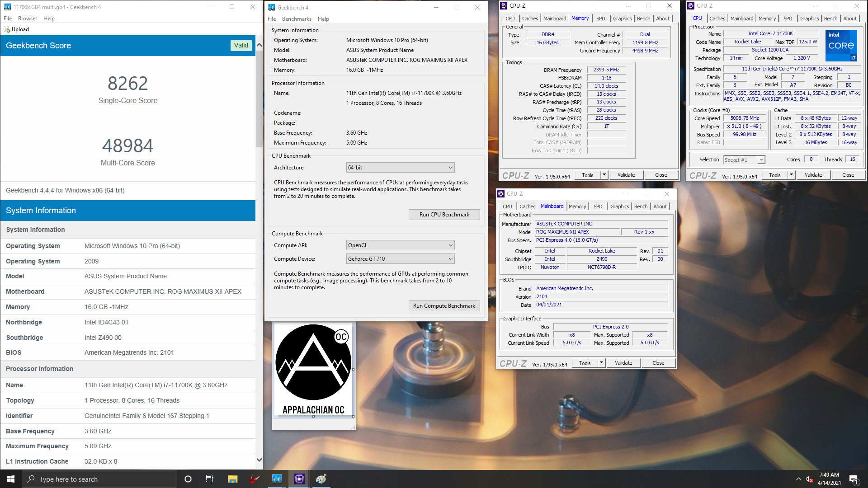This screenshot has width=868, height=488.
Task: Click the taskbar clock showing 7:49 AM
Action: [829, 479]
